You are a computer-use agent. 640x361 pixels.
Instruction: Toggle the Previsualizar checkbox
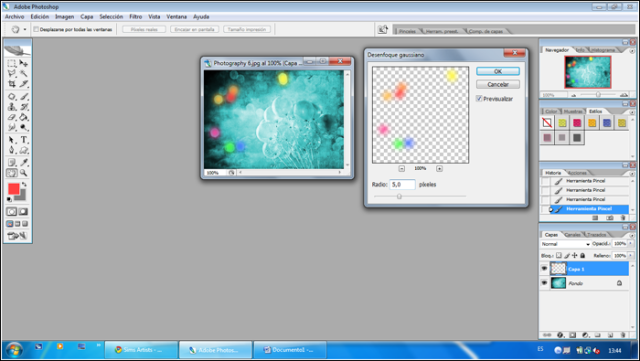479,99
